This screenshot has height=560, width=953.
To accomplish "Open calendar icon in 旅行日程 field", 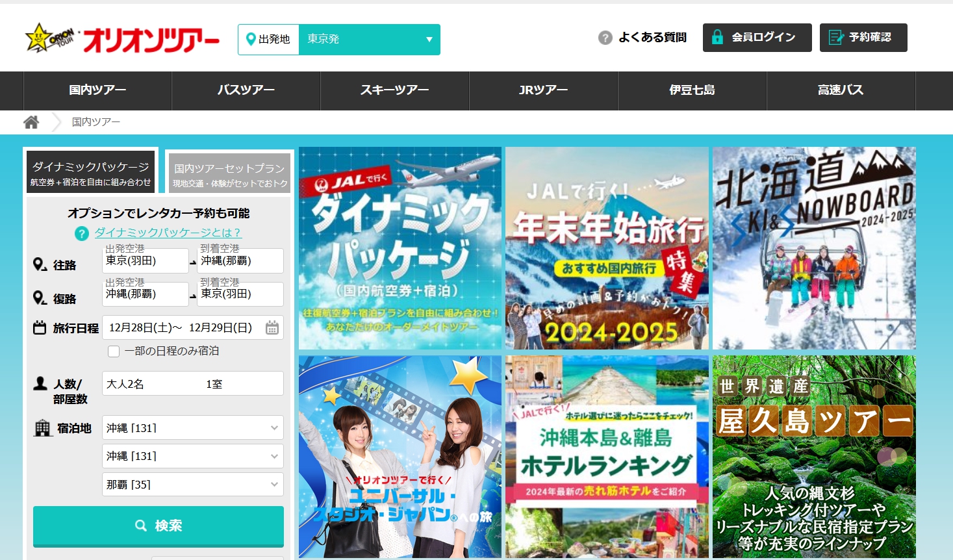I will tap(272, 327).
